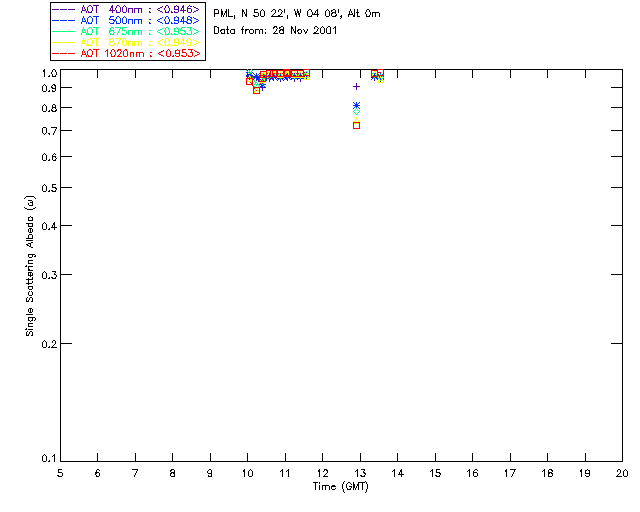Click the AOT 1020nm legend entry
Viewport: 640px width, 512px height.
tap(126, 53)
